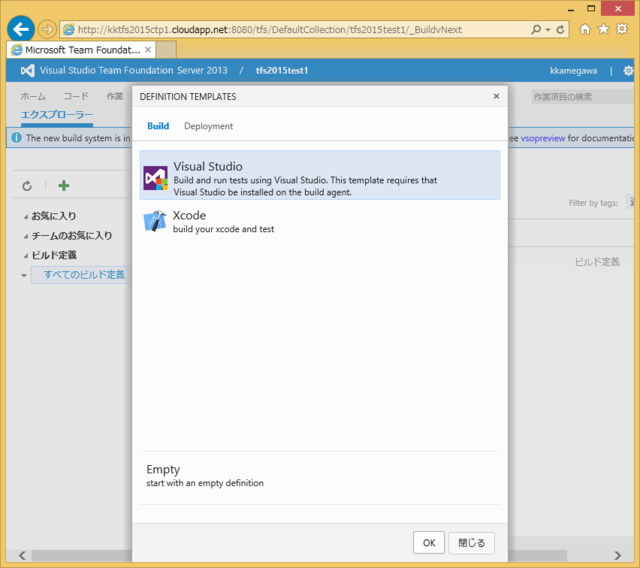Close the Microsoft Team Foundation browser tab
The width and height of the screenshot is (640, 568).
(x=148, y=49)
